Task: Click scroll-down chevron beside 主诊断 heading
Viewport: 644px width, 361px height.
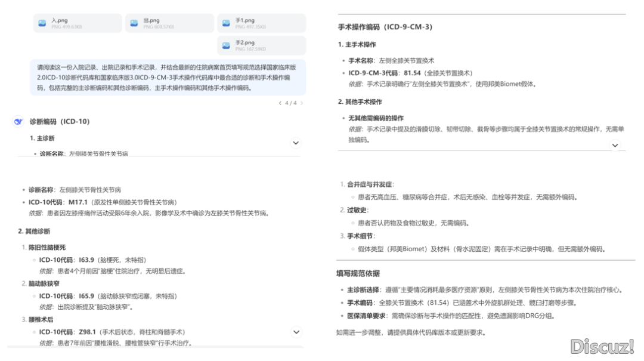Action: coord(296,143)
